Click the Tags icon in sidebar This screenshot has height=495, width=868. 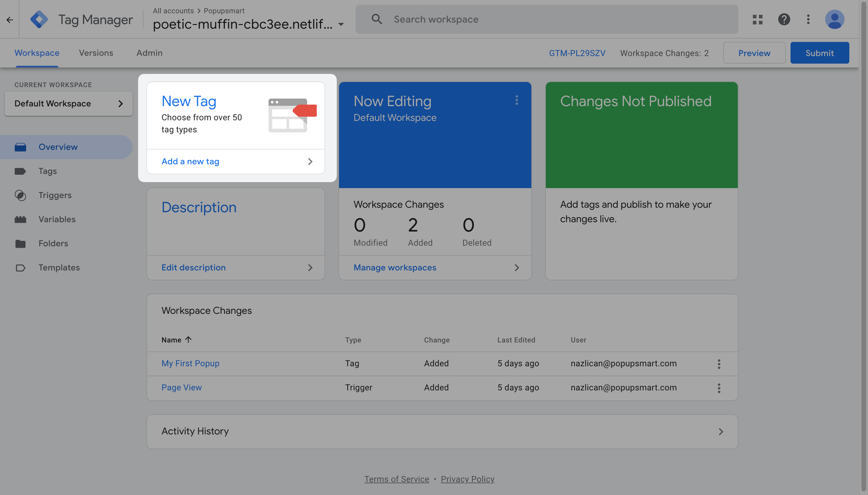click(20, 171)
